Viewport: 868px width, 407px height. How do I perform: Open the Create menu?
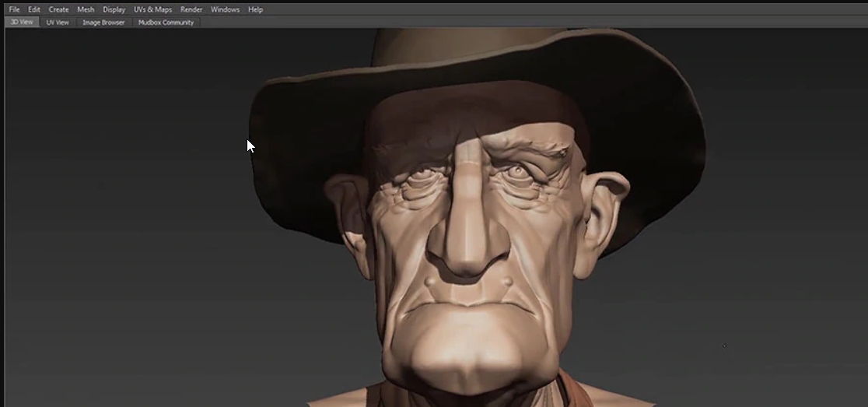click(x=58, y=9)
